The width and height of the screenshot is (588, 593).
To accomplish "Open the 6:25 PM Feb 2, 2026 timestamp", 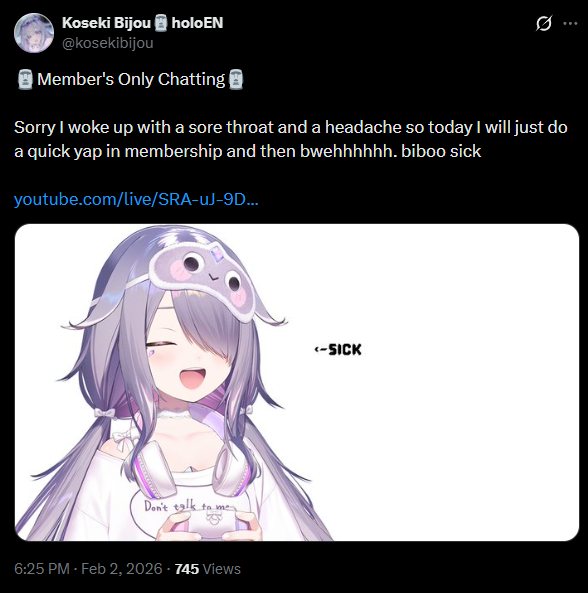I will point(88,569).
